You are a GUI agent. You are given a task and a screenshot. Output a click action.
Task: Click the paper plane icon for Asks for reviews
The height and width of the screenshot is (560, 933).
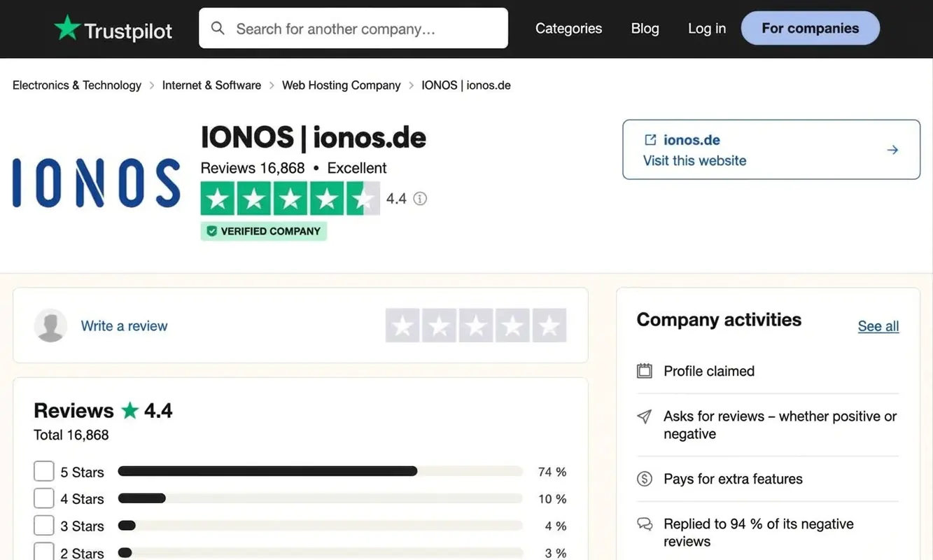click(644, 416)
